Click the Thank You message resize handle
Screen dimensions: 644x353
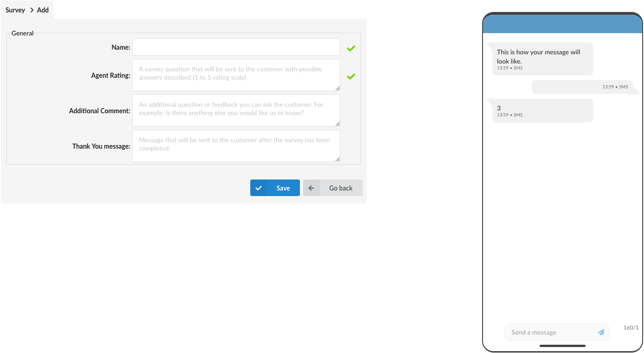point(338,159)
